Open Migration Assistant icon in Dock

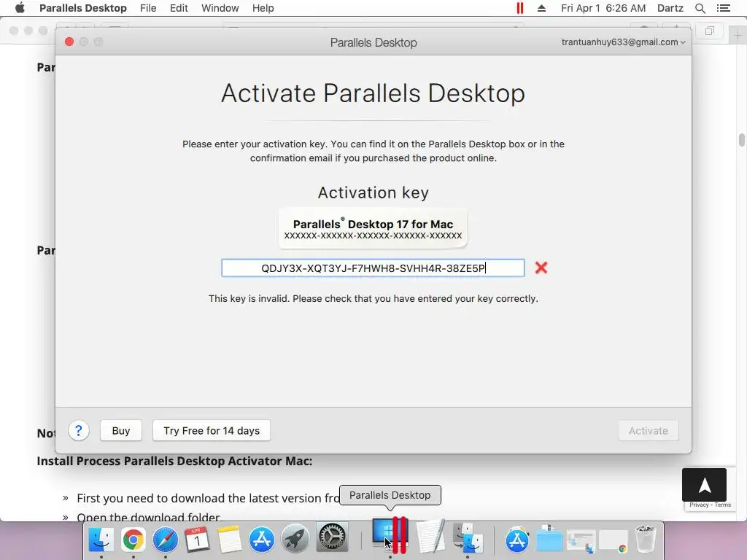pos(468,538)
